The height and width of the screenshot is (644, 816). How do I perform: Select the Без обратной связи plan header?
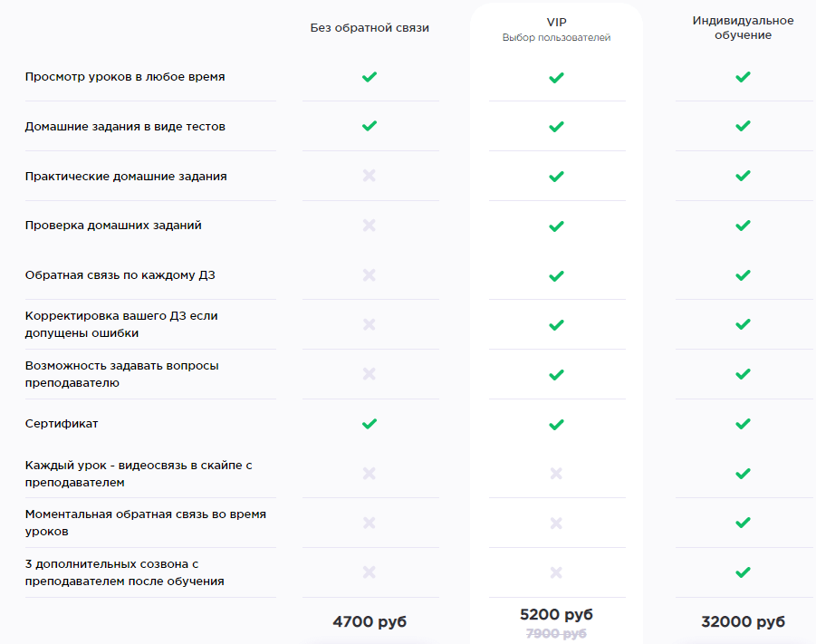pyautogui.click(x=370, y=28)
